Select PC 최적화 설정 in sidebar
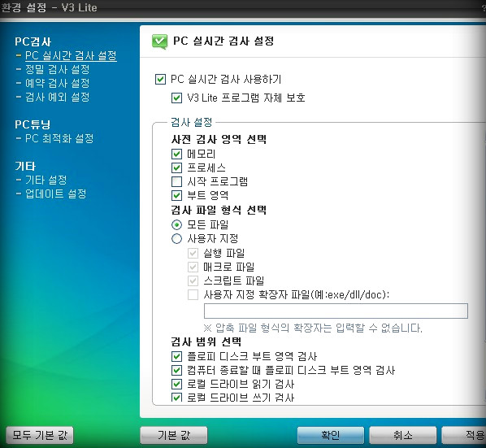Viewport: 486px width, 448px height. pos(59,138)
